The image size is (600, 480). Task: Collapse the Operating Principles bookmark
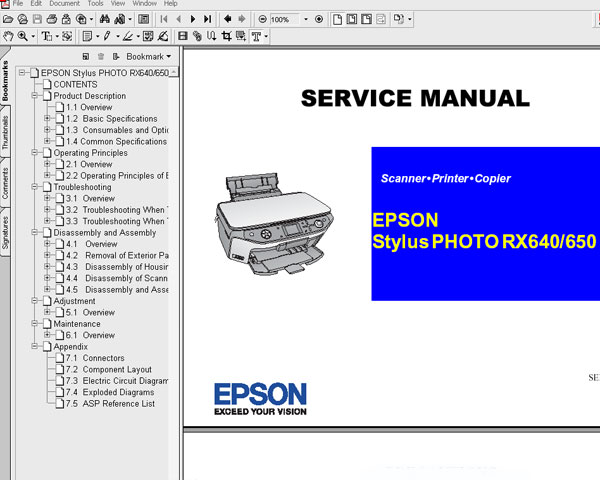34,153
